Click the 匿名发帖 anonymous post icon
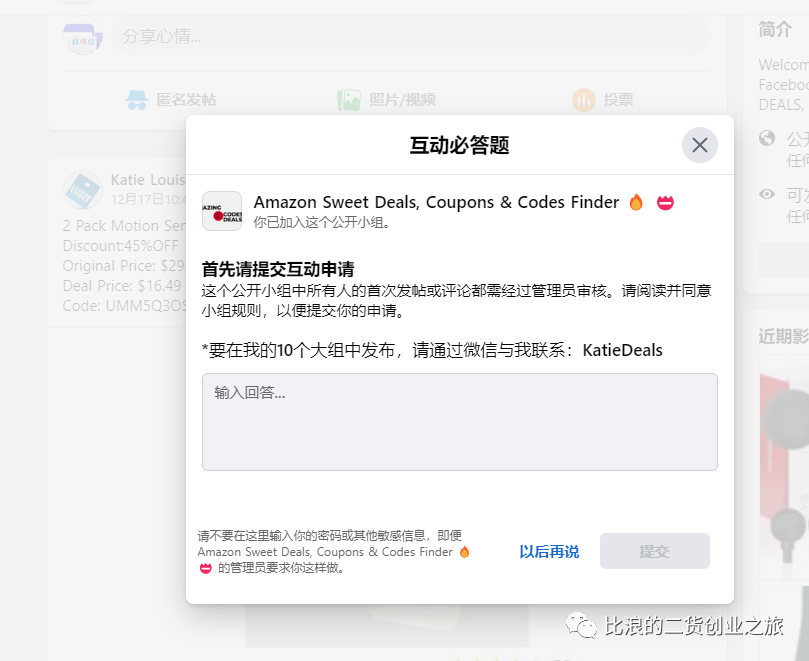The height and width of the screenshot is (661, 809). 137,100
